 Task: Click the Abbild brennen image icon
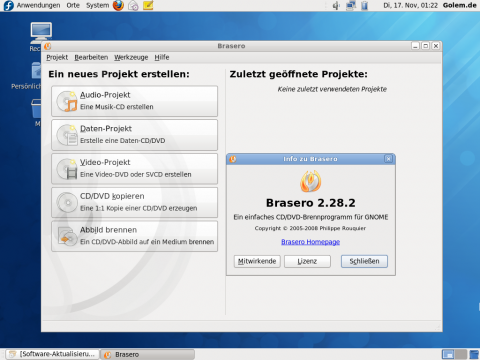67,236
